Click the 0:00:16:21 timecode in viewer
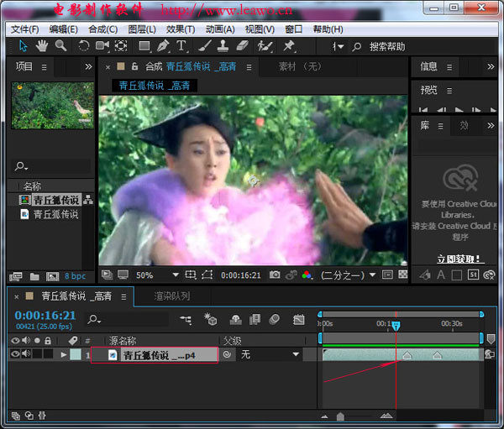 tap(241, 275)
